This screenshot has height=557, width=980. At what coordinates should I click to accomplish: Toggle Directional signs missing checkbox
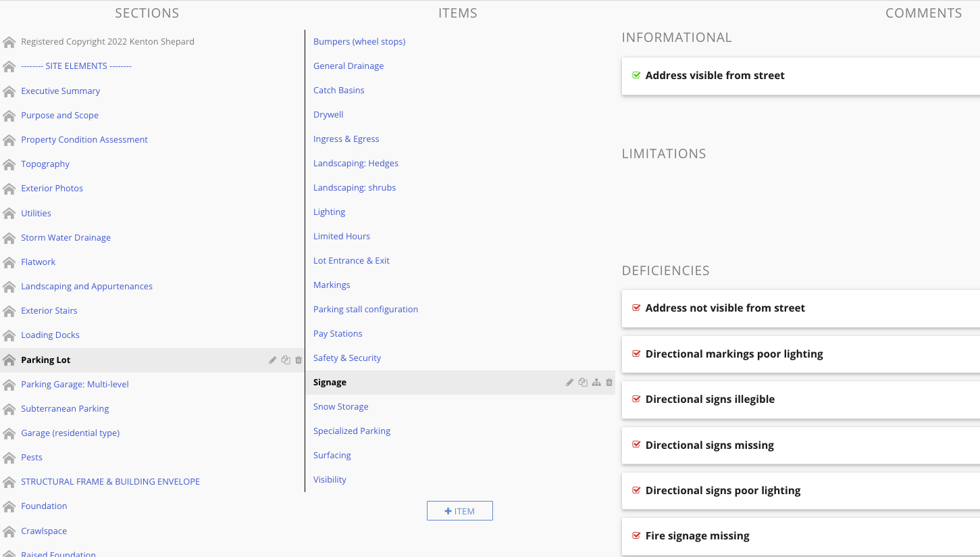click(636, 445)
